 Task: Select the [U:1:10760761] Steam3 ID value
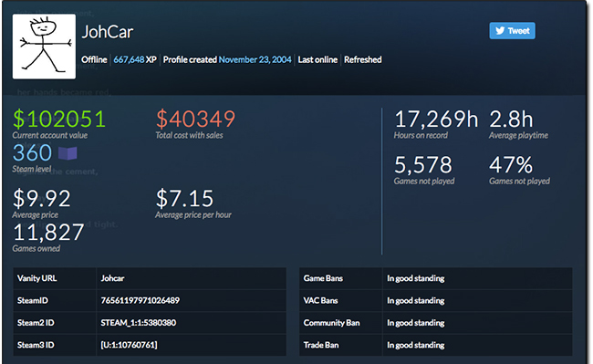(129, 345)
